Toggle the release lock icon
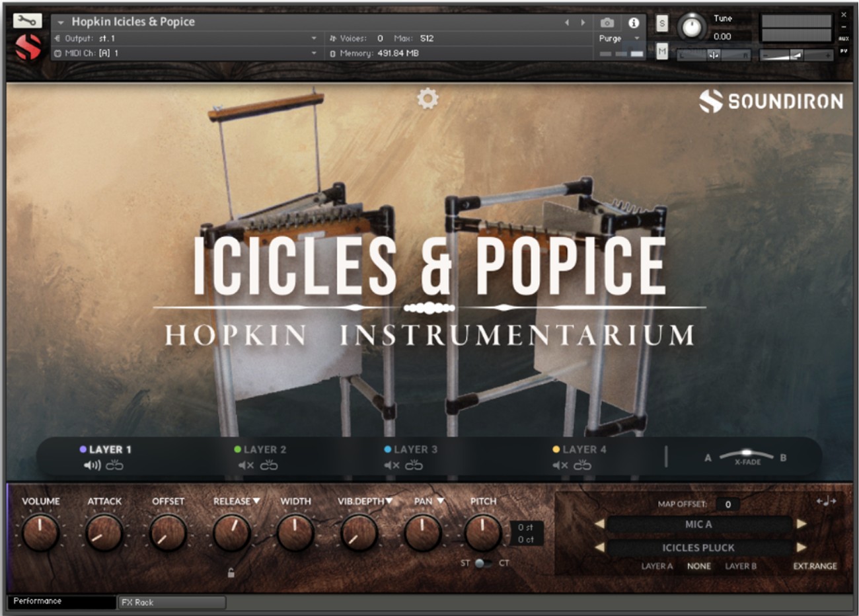Image resolution: width=859 pixels, height=616 pixels. point(231,573)
